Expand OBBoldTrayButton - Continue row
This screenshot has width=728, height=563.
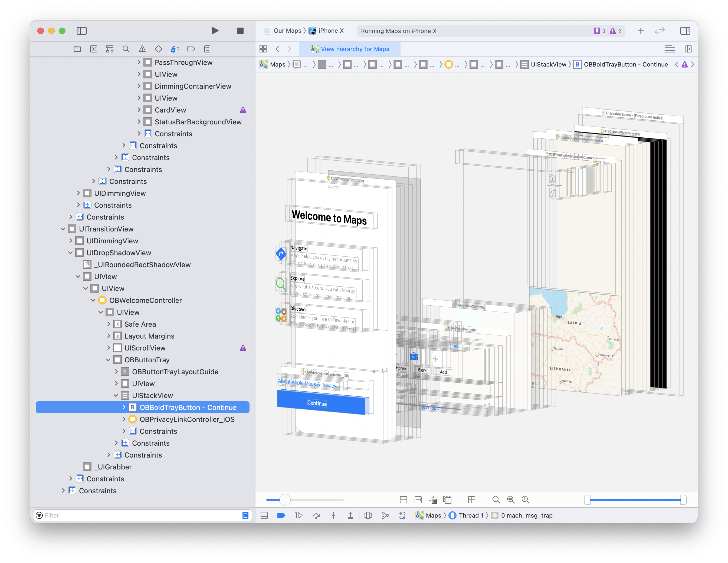[124, 407]
